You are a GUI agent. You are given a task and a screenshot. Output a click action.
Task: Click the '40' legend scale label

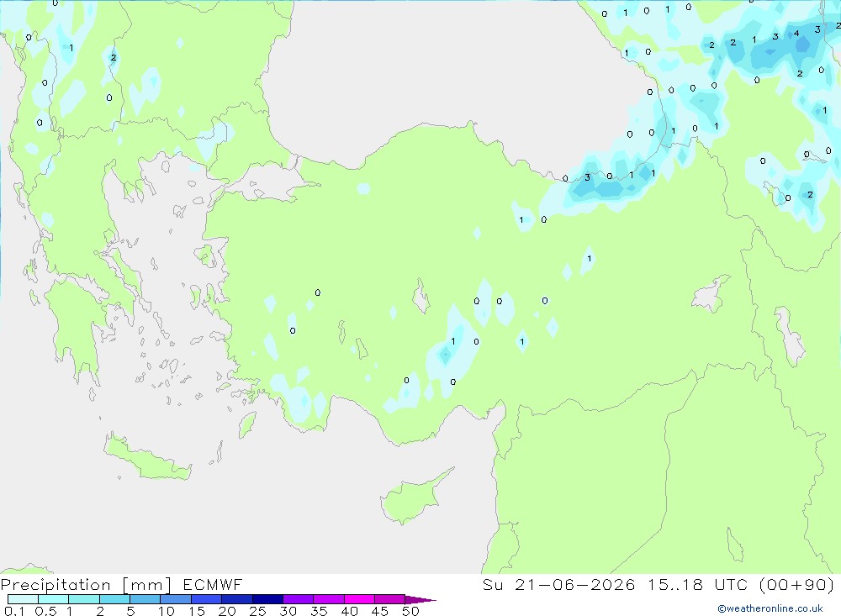pos(349,611)
